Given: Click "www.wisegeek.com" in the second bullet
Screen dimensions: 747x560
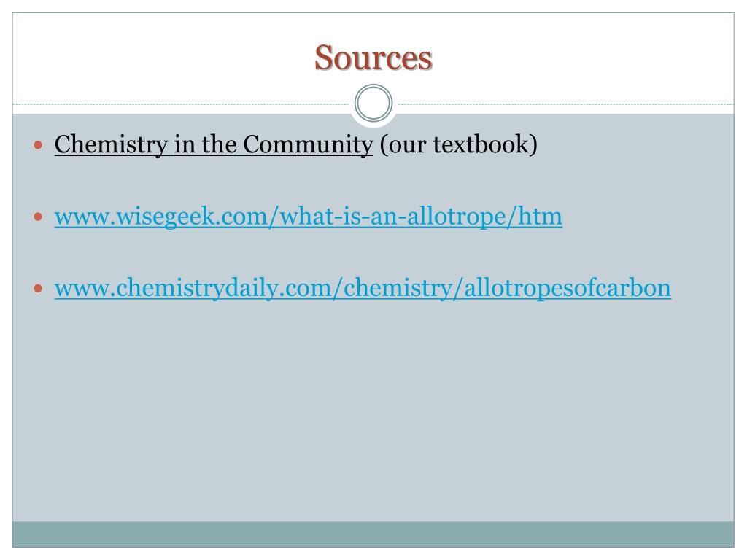Looking at the screenshot, I should click(161, 217).
